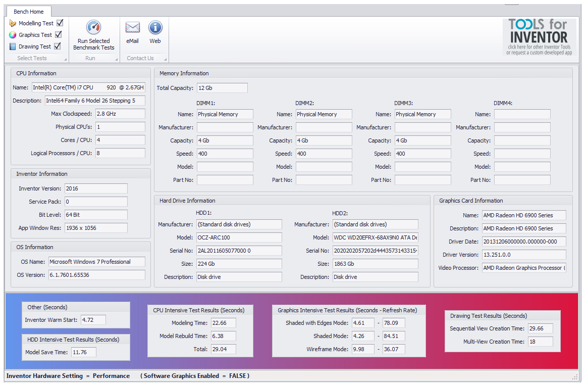Click the CPU Total 29.04 field
Viewport: 588px width, 384px height.
pyautogui.click(x=224, y=349)
